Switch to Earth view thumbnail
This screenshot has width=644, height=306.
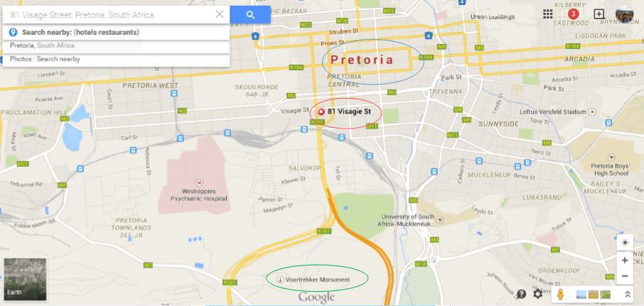(25, 279)
